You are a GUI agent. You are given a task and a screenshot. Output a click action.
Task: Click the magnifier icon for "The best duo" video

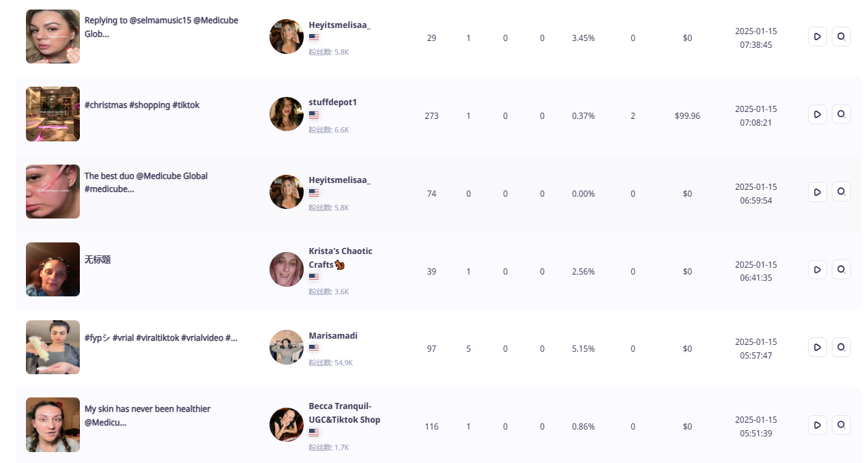point(841,192)
